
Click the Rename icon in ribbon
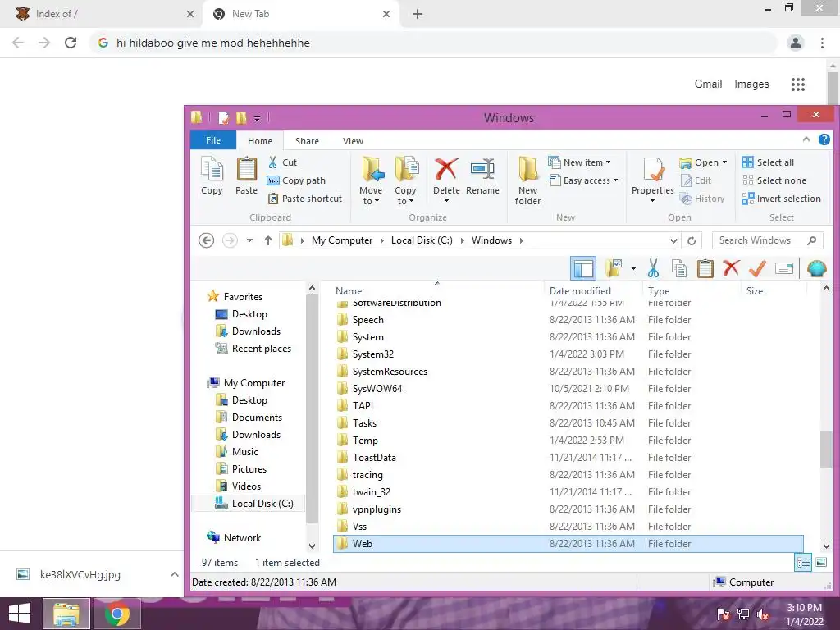tap(482, 169)
